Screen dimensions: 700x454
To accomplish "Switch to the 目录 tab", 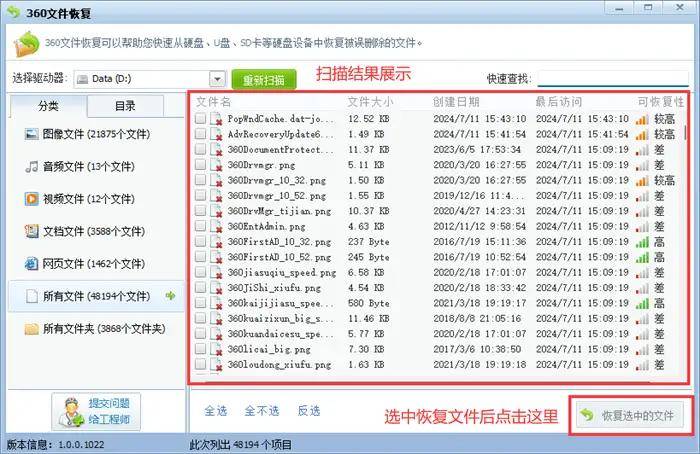I will [x=125, y=106].
